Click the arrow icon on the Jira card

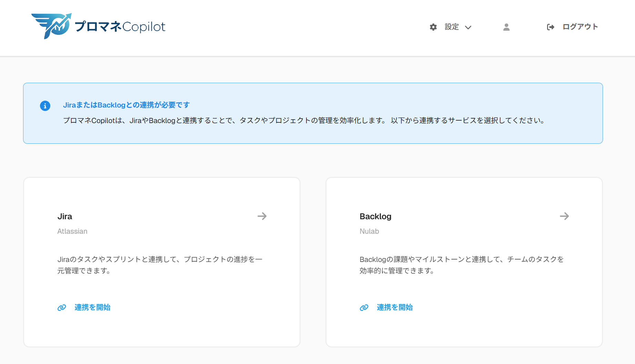click(x=262, y=216)
